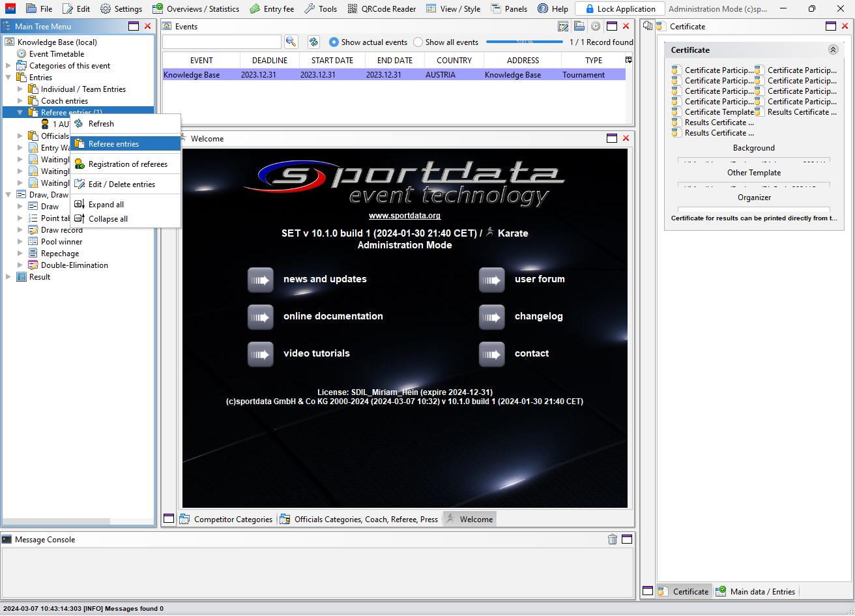Image resolution: width=855 pixels, height=616 pixels.
Task: Choose Edit / Delete entries menu item
Action: [125, 184]
